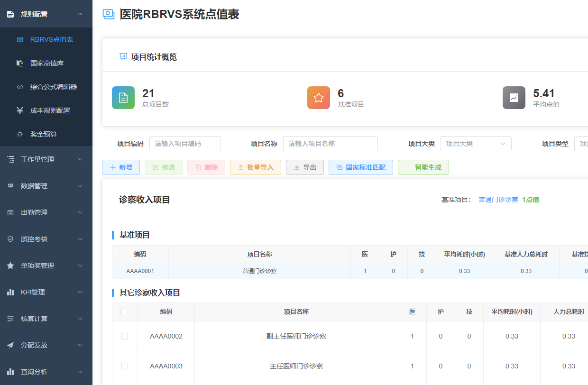Open the 普通门诊诊察 baseline project link
Image resolution: width=588 pixels, height=385 pixels.
click(498, 200)
